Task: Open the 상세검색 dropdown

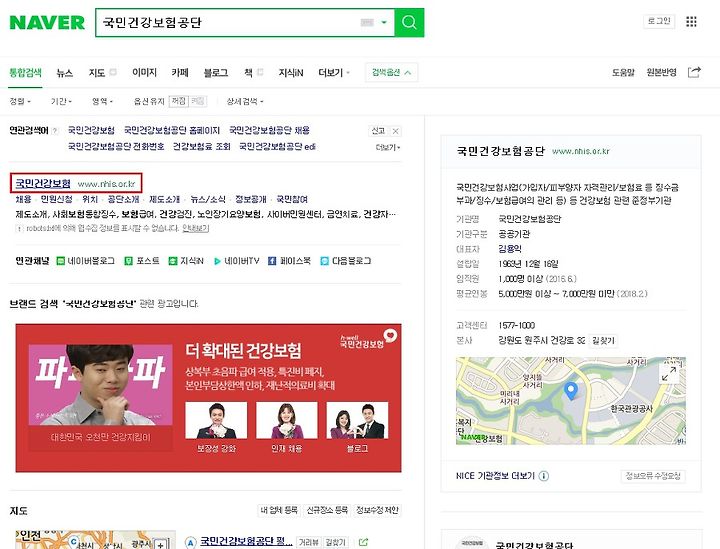Action: (245, 101)
